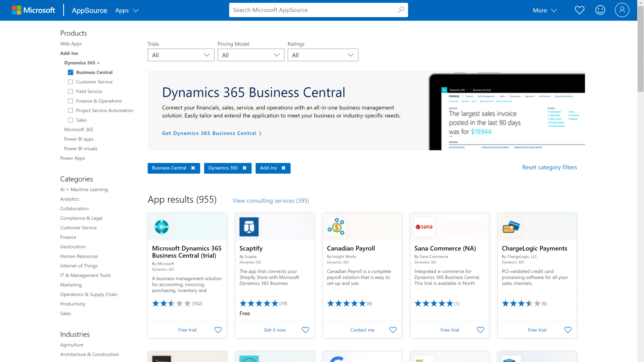The image size is (644, 362).
Task: Click Get it now for Scaptify
Action: 275,329
